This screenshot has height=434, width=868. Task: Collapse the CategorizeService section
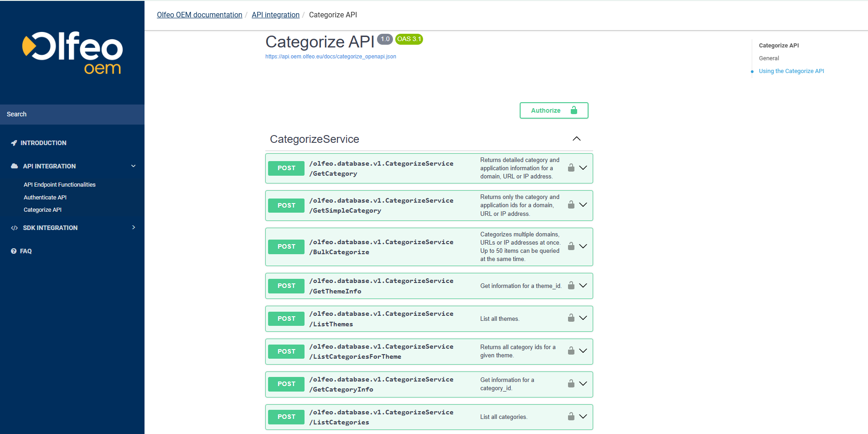pyautogui.click(x=577, y=139)
